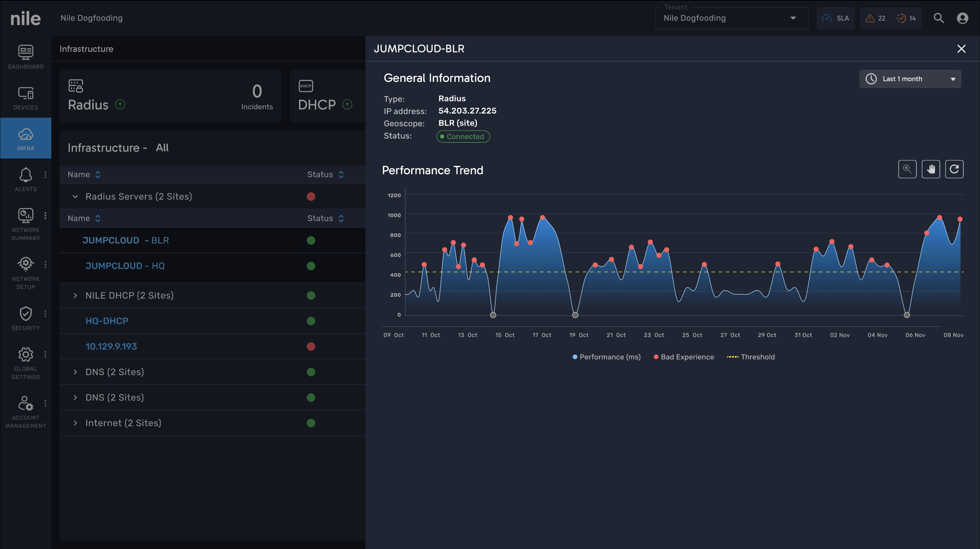Collapse the Radius Servers (2 Sites) group
The image size is (980, 549).
(75, 197)
